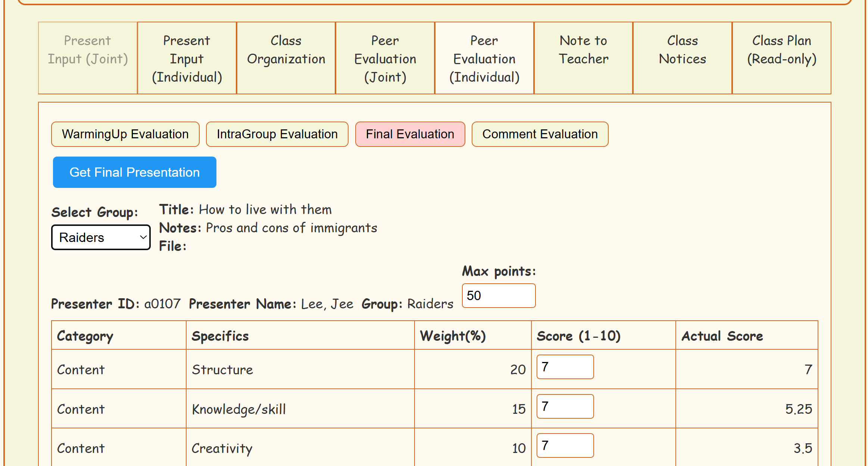Click the Max points input field

click(x=499, y=296)
